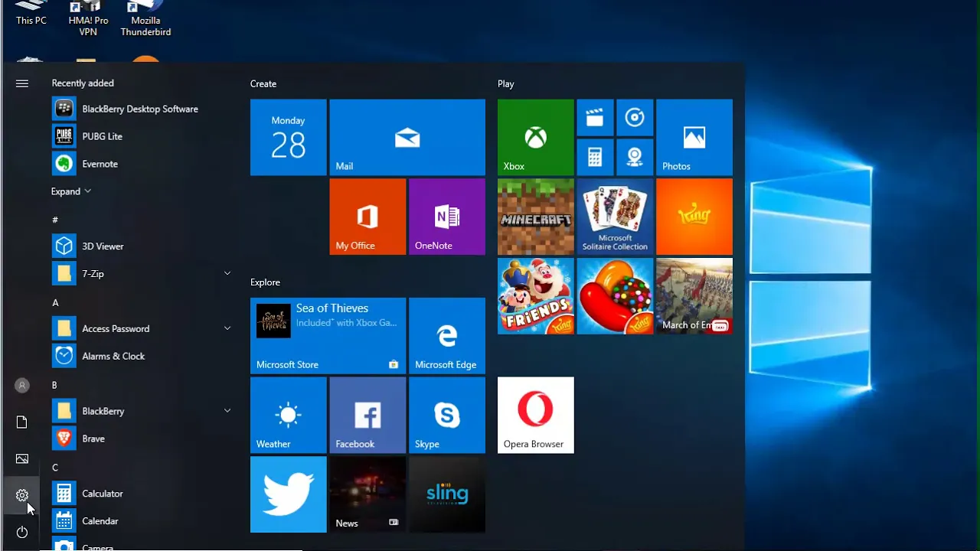This screenshot has width=980, height=551.
Task: Open the orange King tile
Action: click(x=694, y=217)
